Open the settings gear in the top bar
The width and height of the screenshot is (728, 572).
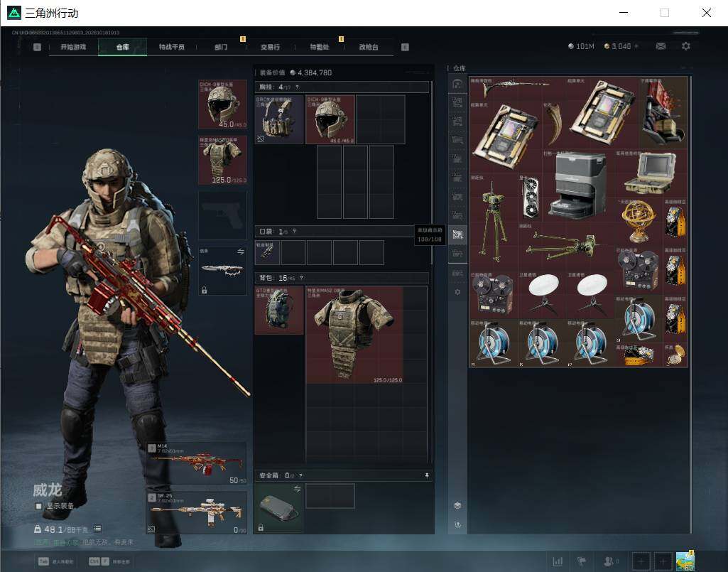pos(686,46)
